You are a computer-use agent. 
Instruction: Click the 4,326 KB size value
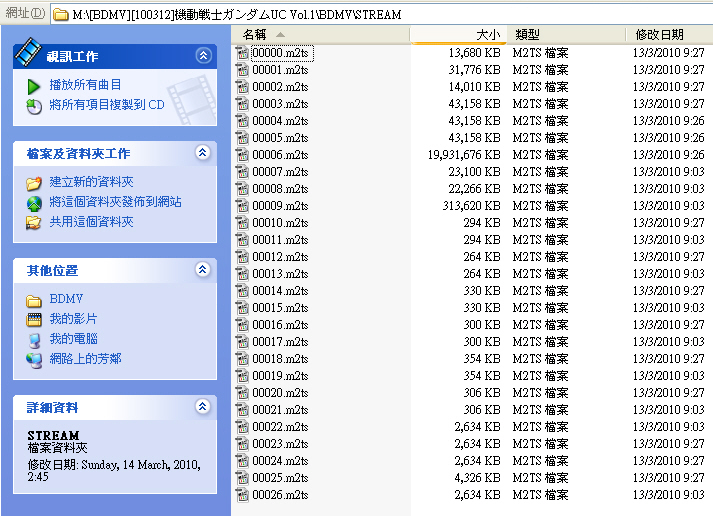click(x=477, y=478)
